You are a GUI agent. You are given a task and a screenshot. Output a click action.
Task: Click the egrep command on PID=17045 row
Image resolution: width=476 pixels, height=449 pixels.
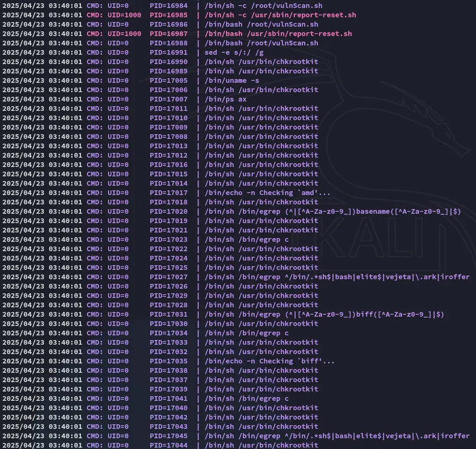pyautogui.click(x=337, y=436)
